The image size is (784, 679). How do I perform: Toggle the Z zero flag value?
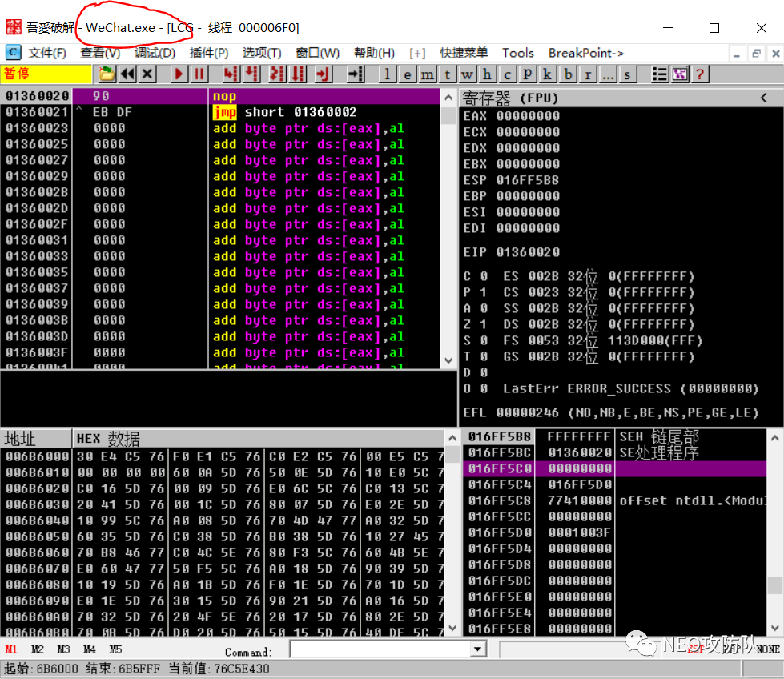483,324
